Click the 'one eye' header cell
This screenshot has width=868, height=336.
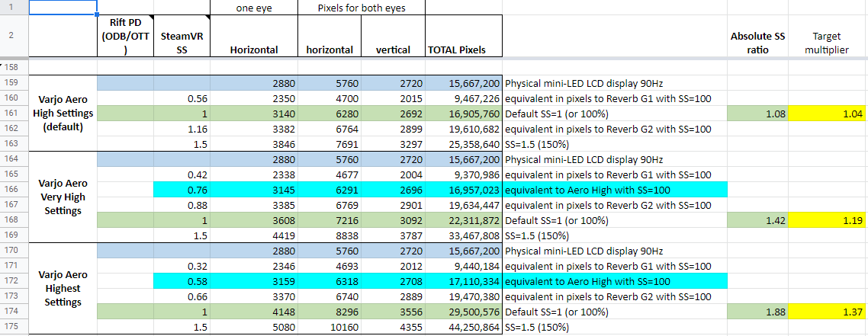coord(253,7)
